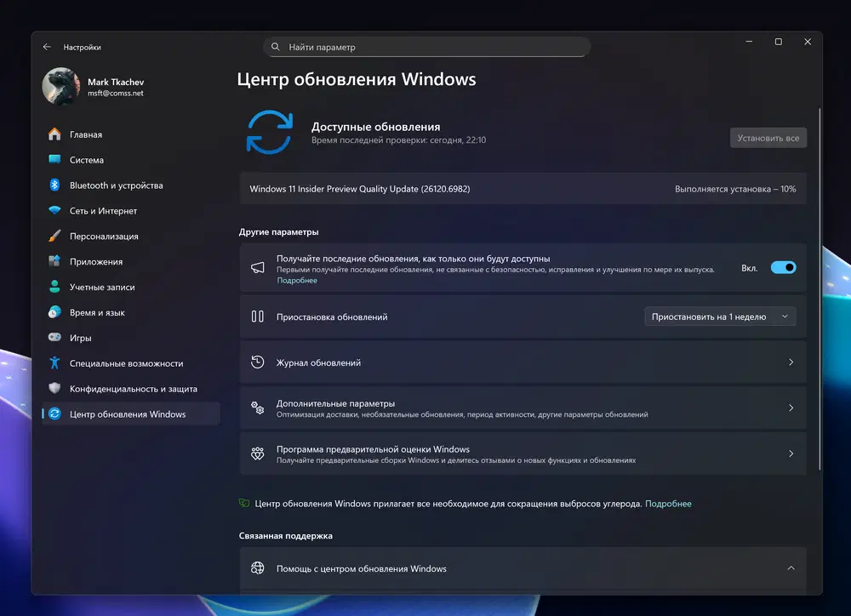
Task: Select the Персонализация brush icon
Action: pyautogui.click(x=52, y=236)
